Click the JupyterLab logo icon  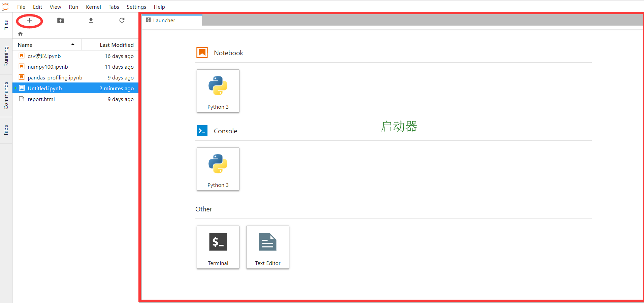[x=5, y=7]
